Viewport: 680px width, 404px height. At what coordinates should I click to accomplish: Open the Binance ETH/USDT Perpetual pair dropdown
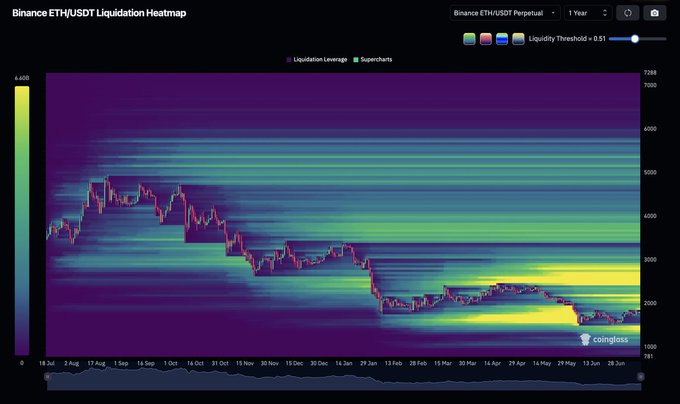point(505,13)
